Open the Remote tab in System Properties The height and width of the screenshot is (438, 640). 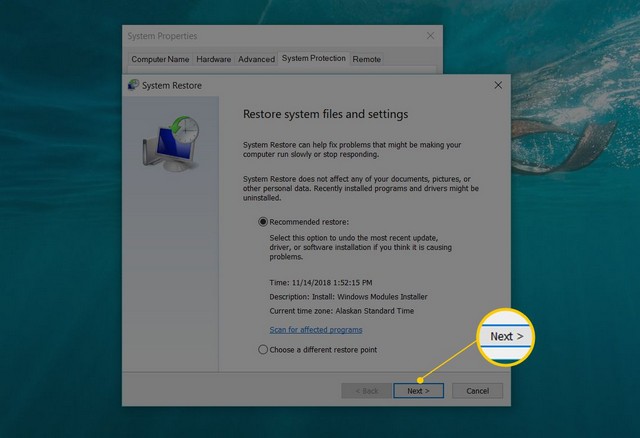(x=367, y=59)
